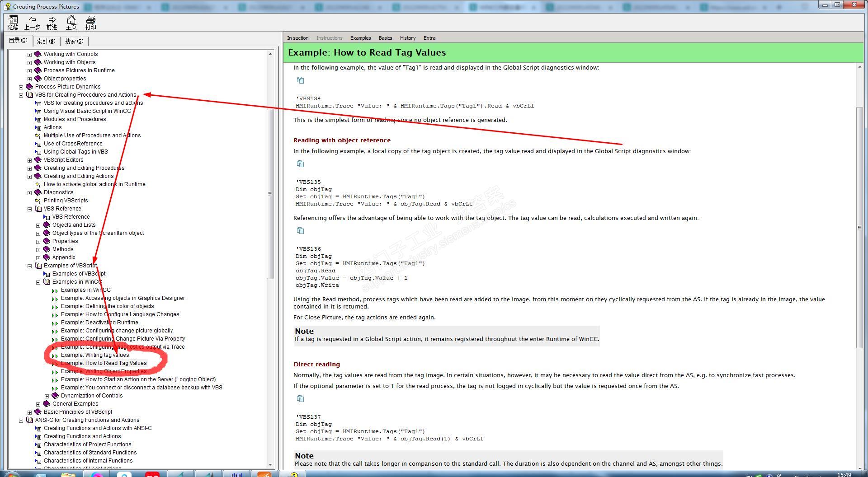The height and width of the screenshot is (477, 868).
Task: Open Characteristics of Project Functions topic
Action: tap(87, 444)
